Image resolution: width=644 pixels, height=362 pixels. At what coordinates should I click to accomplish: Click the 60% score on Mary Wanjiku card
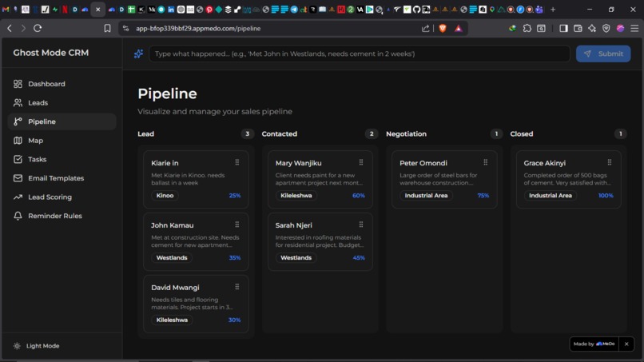359,196
